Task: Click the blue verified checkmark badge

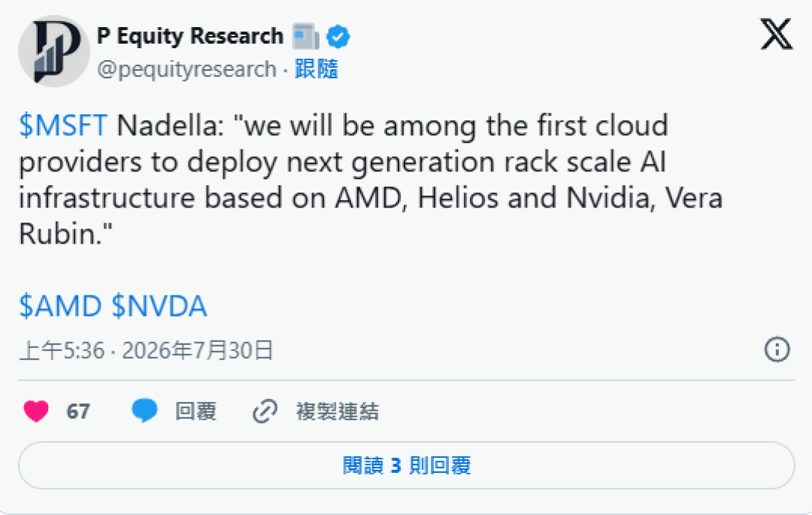Action: [338, 37]
